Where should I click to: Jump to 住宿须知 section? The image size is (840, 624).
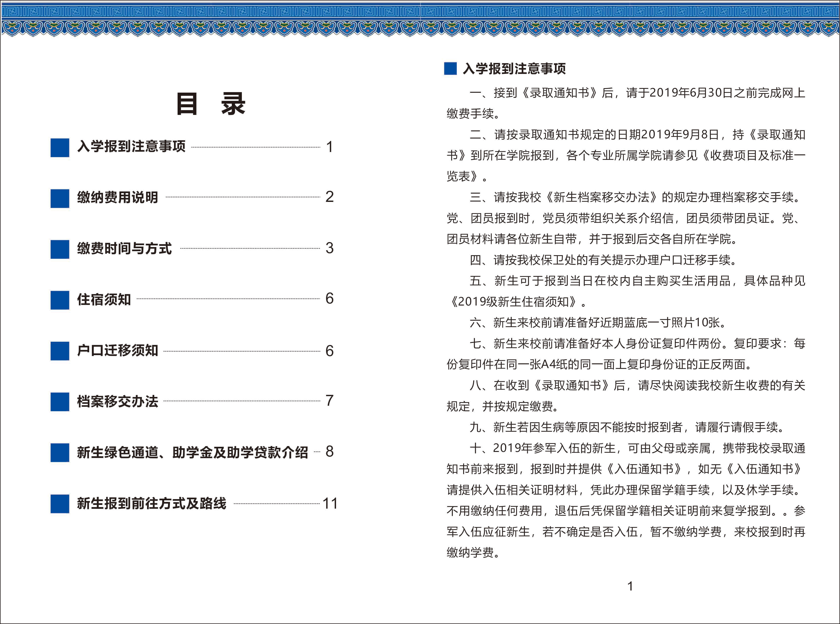click(104, 300)
